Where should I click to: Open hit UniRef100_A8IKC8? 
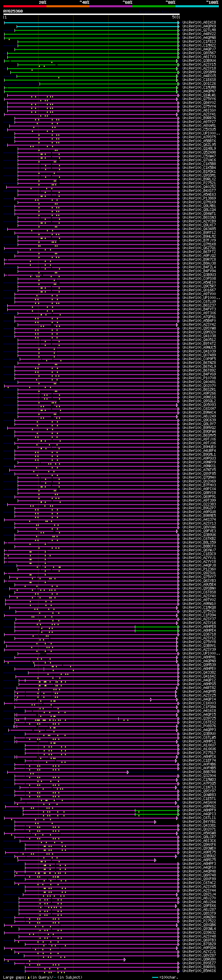[199, 23]
